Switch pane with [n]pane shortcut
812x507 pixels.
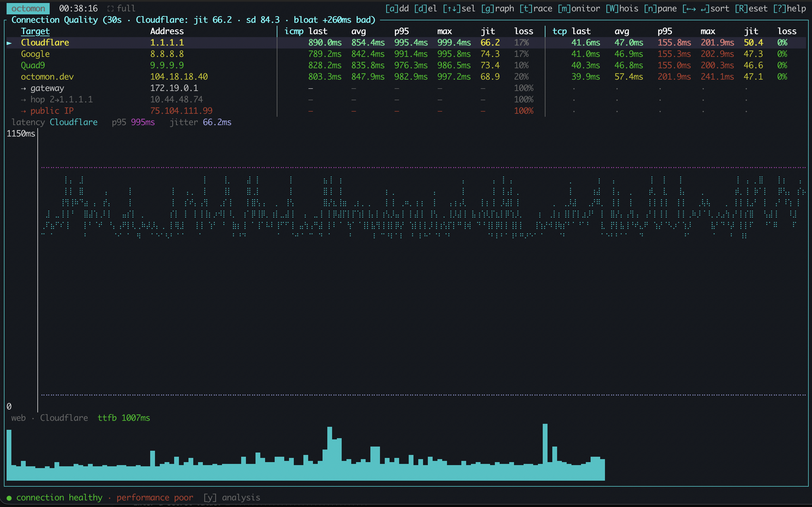click(x=660, y=8)
